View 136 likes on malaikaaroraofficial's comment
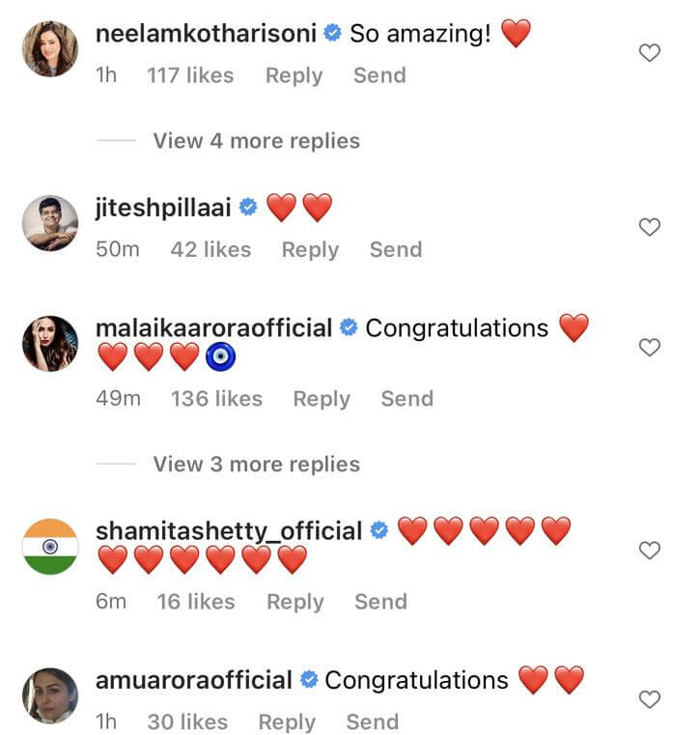Screen dimensions: 700x735 216,399
